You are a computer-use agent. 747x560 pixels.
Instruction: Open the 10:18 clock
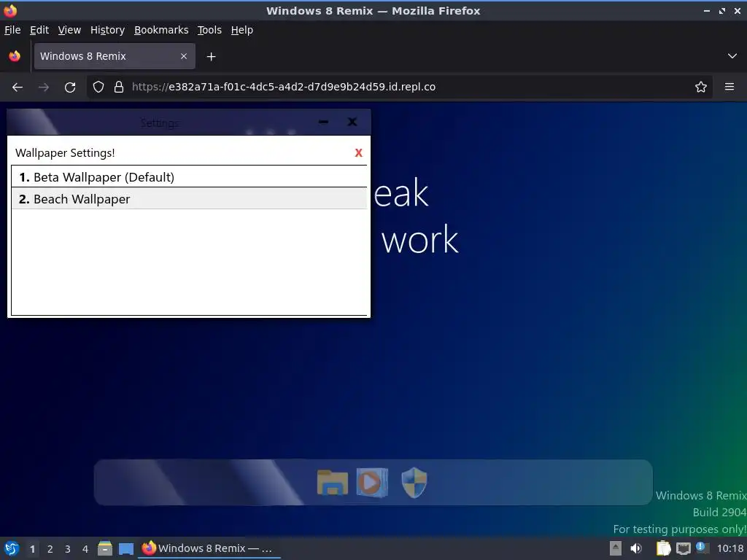pyautogui.click(x=730, y=548)
